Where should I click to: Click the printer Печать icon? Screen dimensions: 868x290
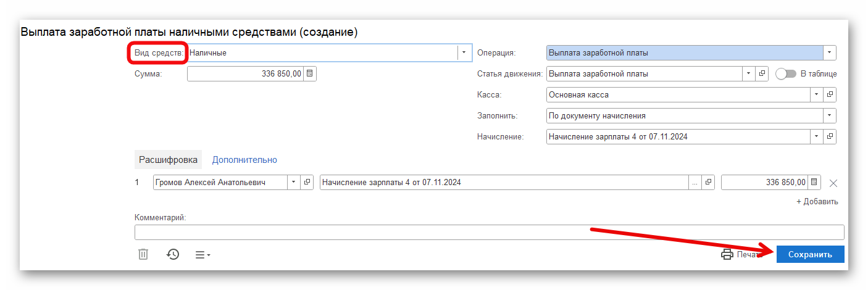coord(727,254)
